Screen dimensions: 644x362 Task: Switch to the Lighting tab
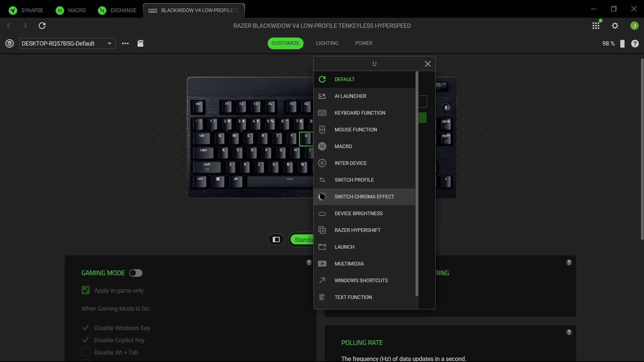327,43
